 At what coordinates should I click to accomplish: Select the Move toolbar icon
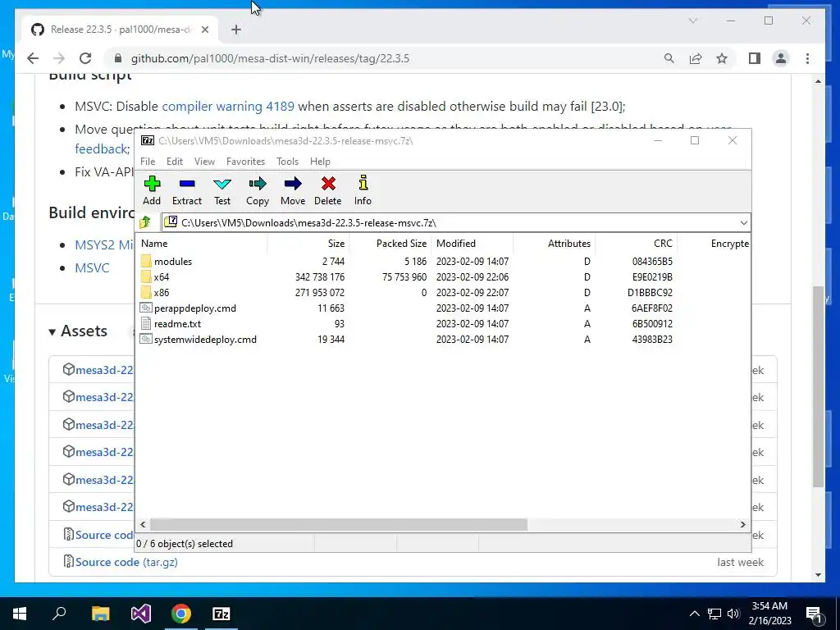[293, 184]
